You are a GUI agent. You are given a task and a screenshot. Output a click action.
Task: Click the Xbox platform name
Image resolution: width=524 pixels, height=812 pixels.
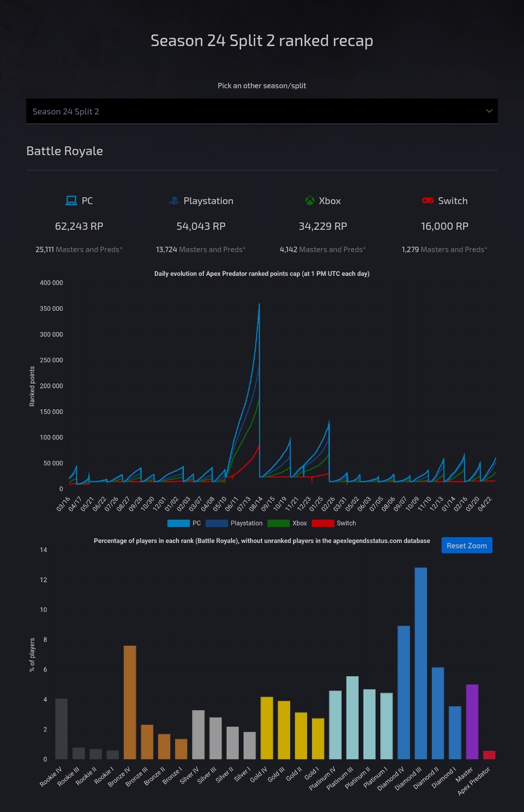click(330, 201)
